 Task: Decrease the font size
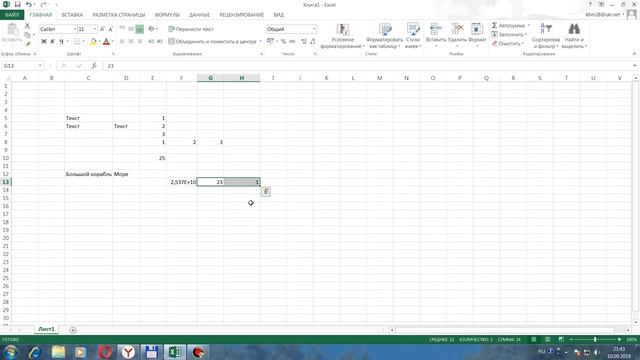pyautogui.click(x=111, y=29)
